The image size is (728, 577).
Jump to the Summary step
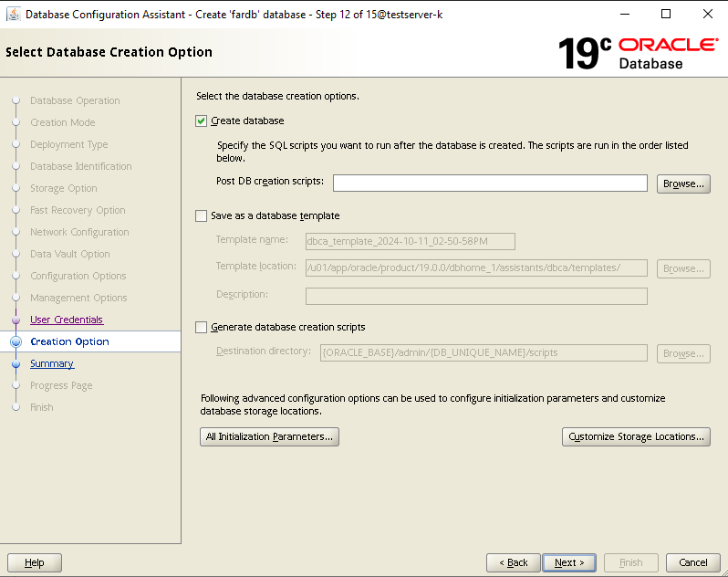coord(52,363)
